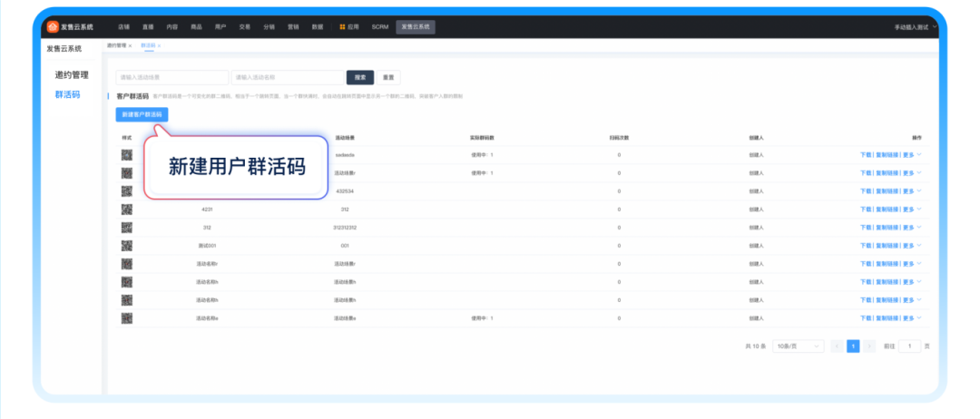Open 商品 in the top navigation
Screen dimensions: 980x419
click(x=196, y=27)
